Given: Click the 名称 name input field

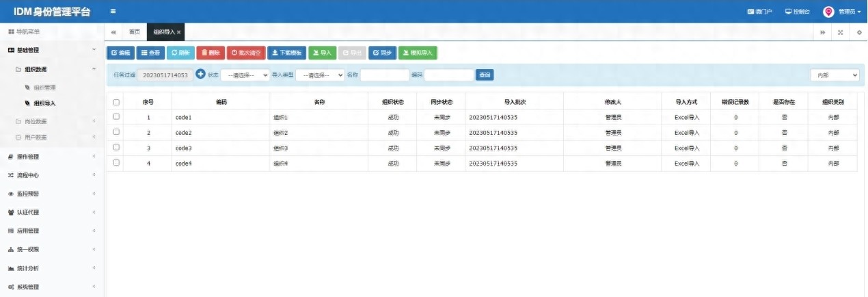Looking at the screenshot, I should pyautogui.click(x=384, y=75).
